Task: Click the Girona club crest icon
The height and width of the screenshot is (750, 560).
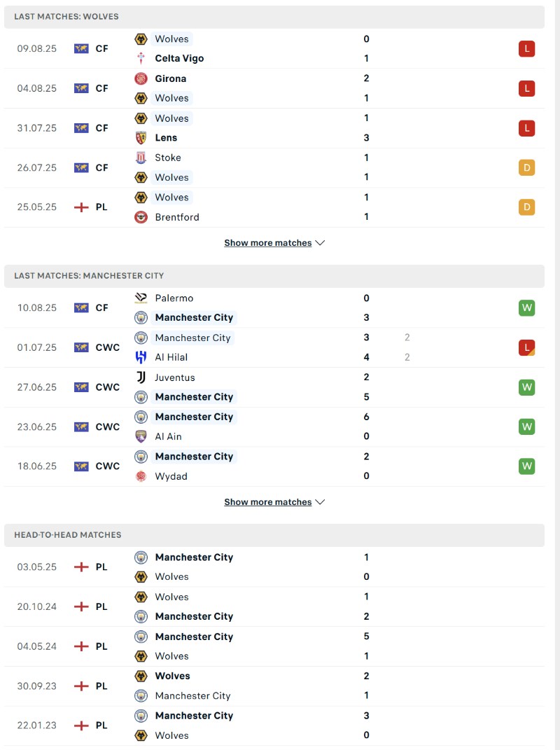Action: point(141,78)
